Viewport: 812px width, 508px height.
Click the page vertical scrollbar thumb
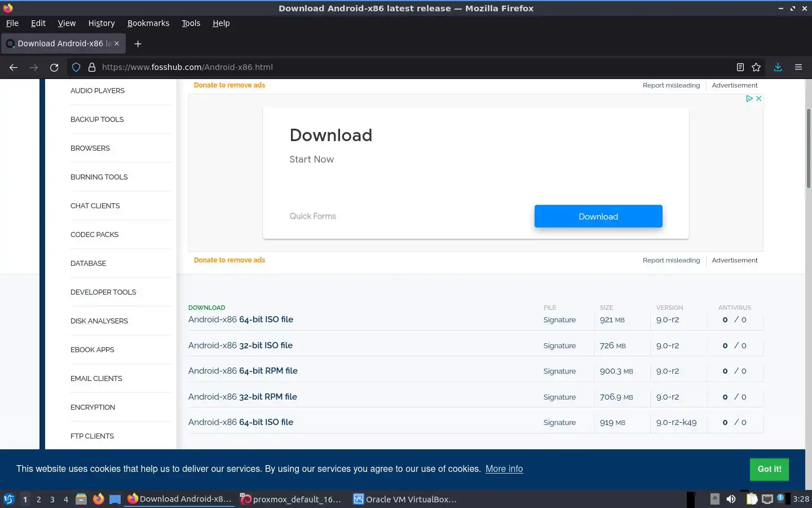808,148
